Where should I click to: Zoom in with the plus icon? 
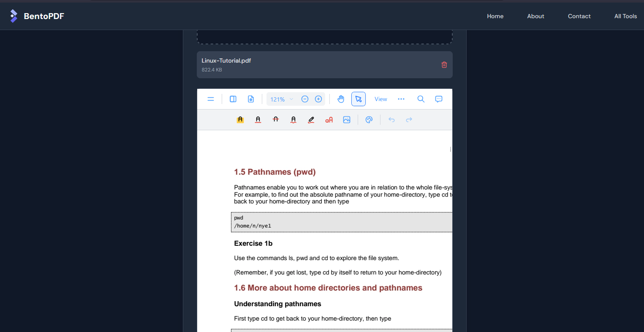click(318, 99)
